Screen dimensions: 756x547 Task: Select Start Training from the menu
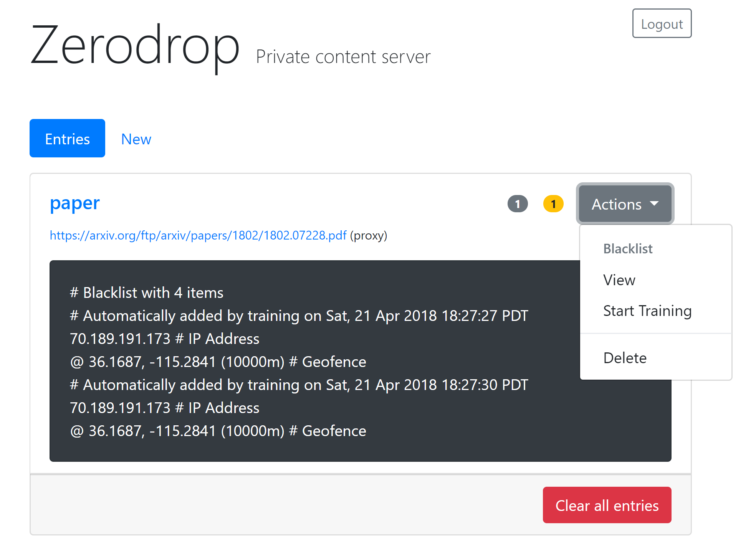click(x=647, y=311)
